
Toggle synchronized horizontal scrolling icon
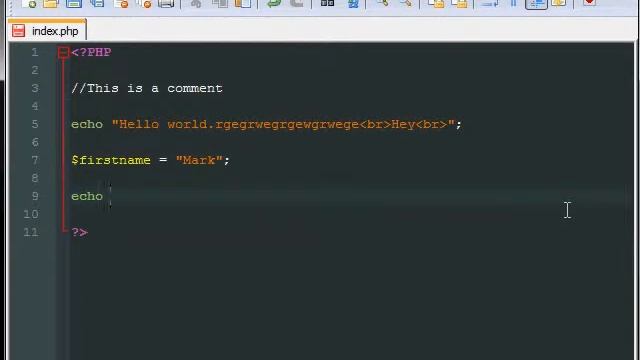459,3
